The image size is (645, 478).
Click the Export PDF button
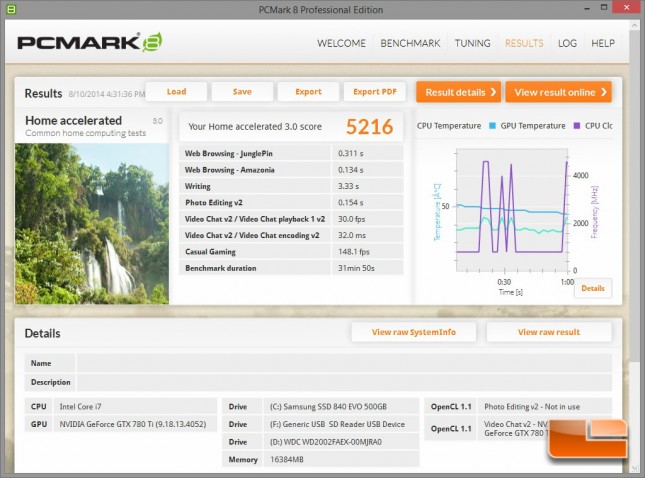tap(375, 92)
